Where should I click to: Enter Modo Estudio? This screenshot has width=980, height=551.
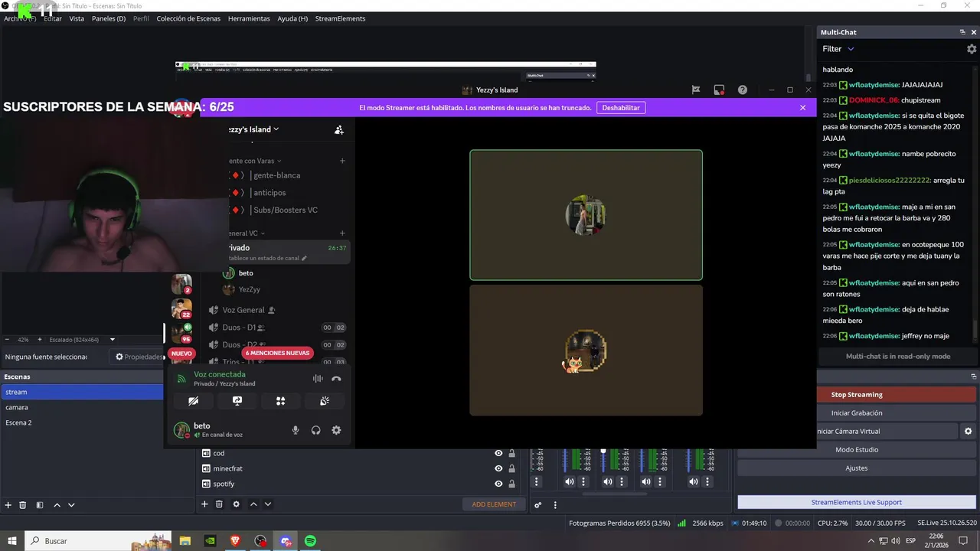click(857, 450)
